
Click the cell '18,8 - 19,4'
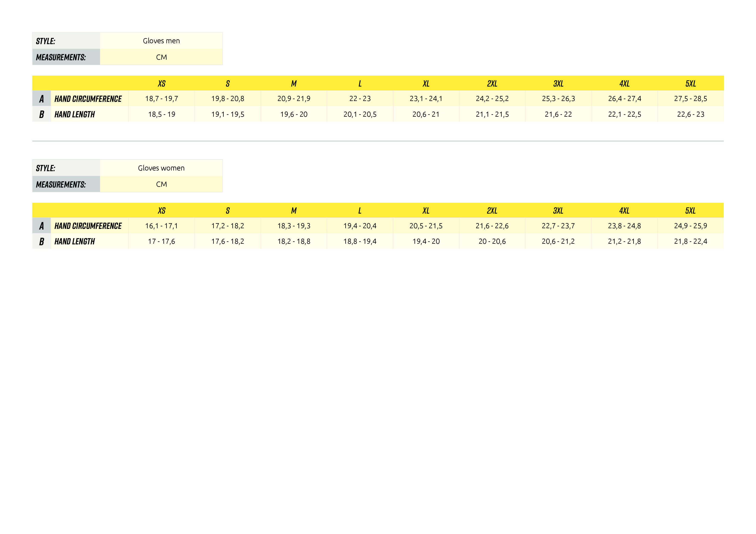[360, 241]
